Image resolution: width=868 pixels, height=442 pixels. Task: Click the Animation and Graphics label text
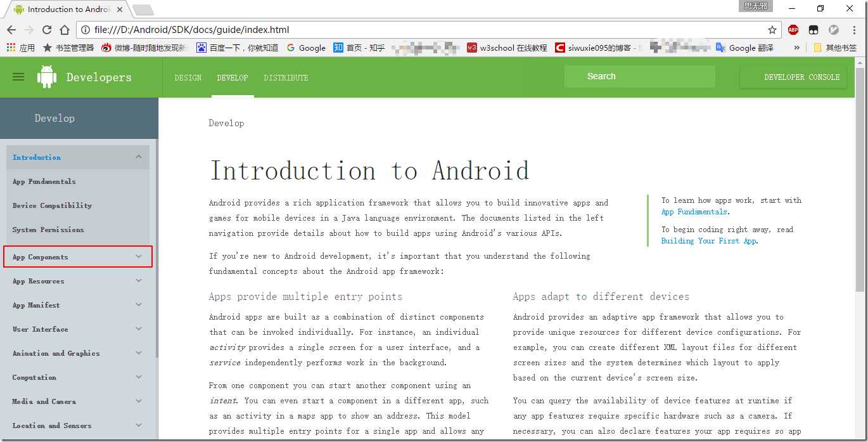click(56, 353)
